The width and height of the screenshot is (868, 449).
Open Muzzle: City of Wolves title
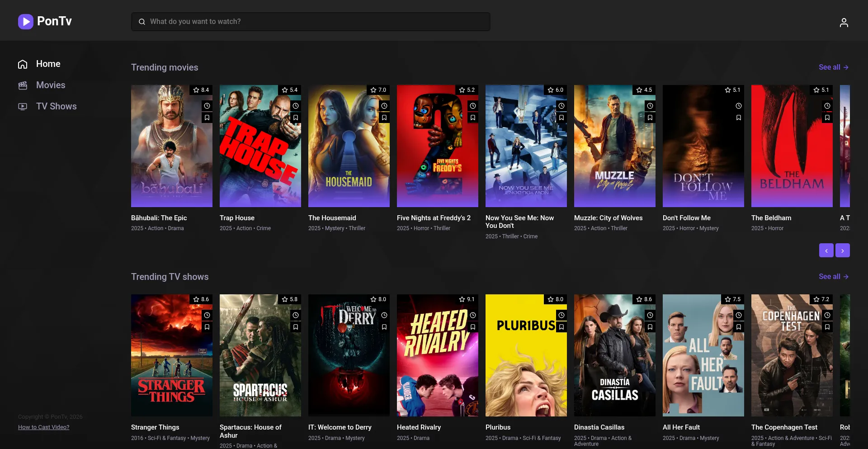pyautogui.click(x=609, y=218)
